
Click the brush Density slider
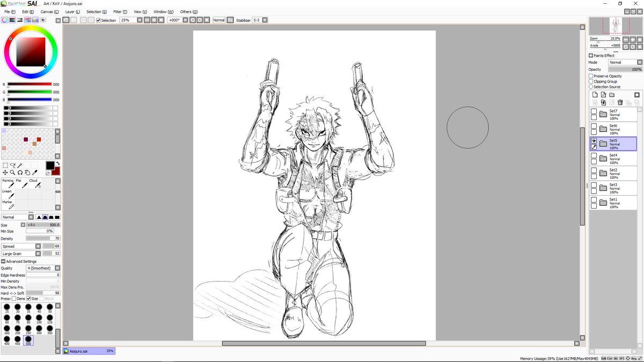point(43,239)
